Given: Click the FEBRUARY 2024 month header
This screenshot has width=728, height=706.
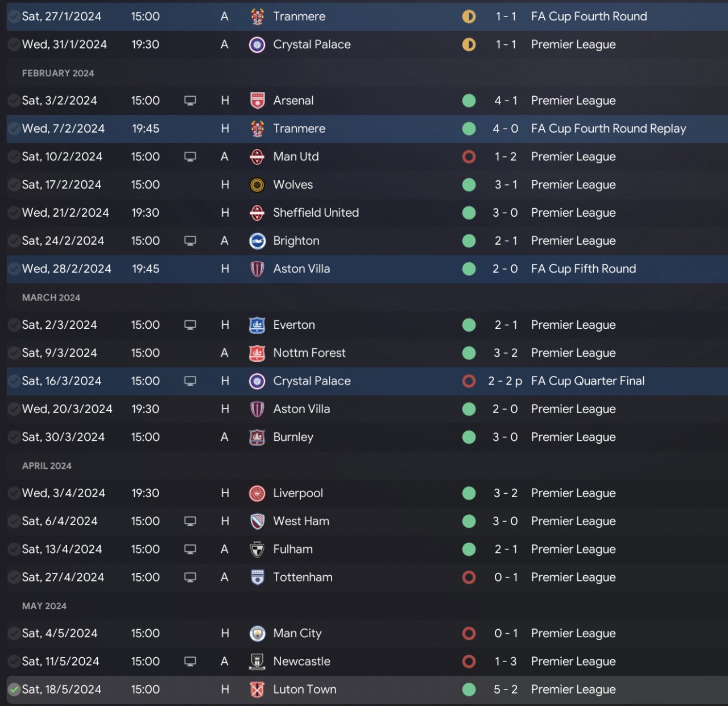Looking at the screenshot, I should pyautogui.click(x=58, y=73).
